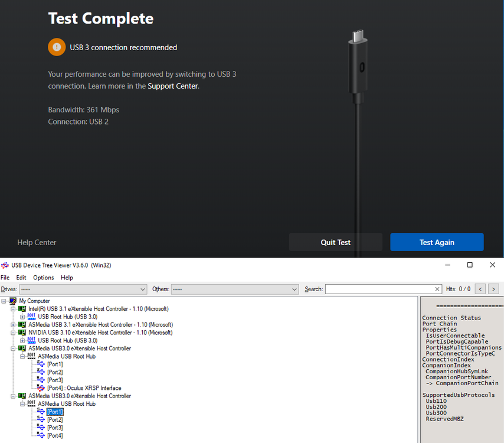The image size is (504, 443).
Task: Open the Options menu
Action: tap(44, 278)
